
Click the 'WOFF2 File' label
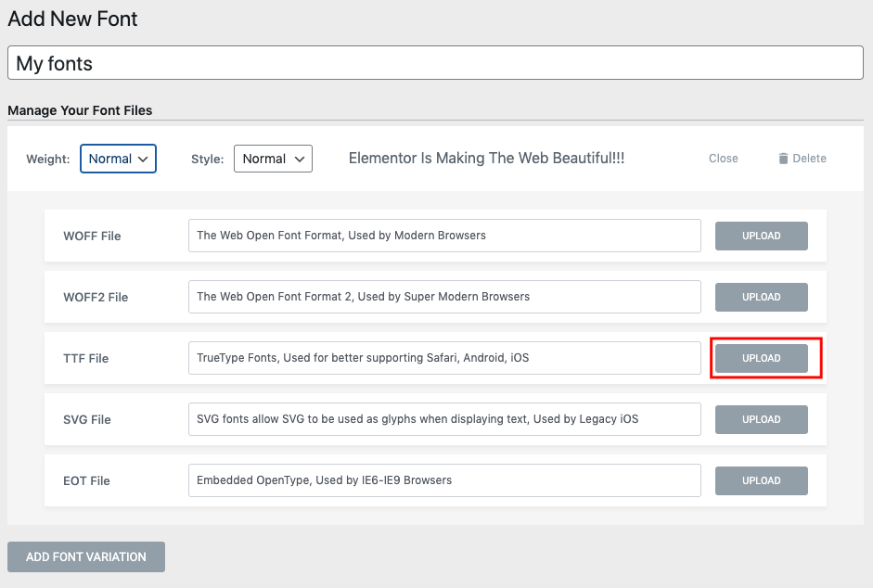pyautogui.click(x=96, y=298)
